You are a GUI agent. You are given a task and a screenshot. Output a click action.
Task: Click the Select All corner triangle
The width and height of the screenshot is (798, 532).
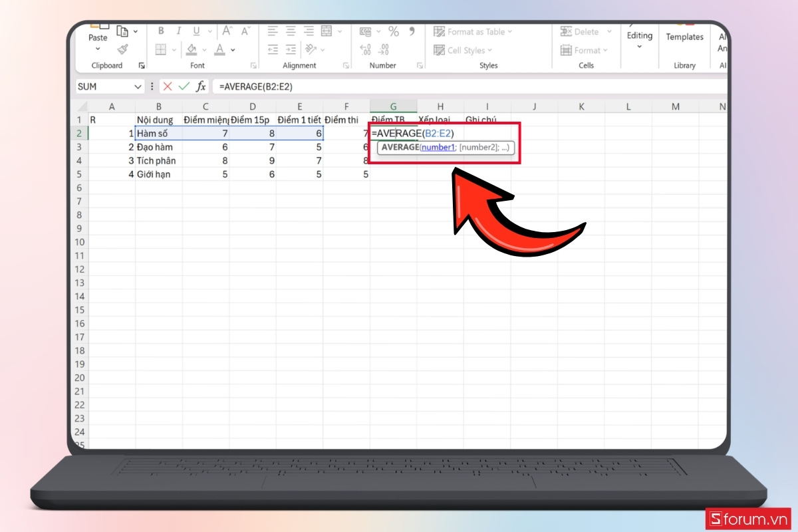tap(81, 106)
